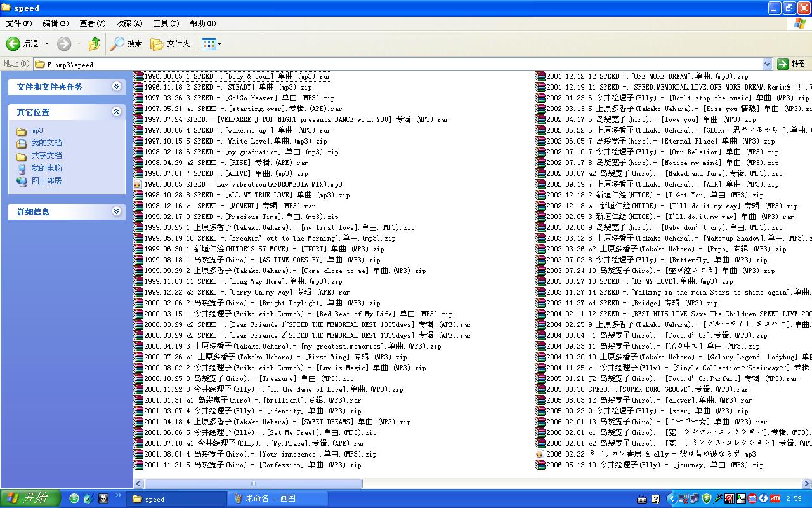Open the 开始 Start menu
The width and height of the screenshot is (812, 508).
(x=30, y=498)
